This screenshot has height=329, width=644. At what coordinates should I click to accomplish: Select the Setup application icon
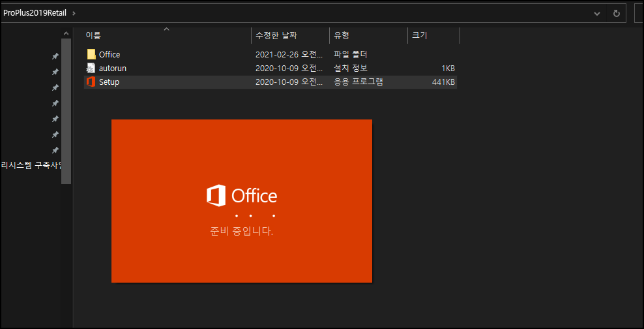point(91,82)
